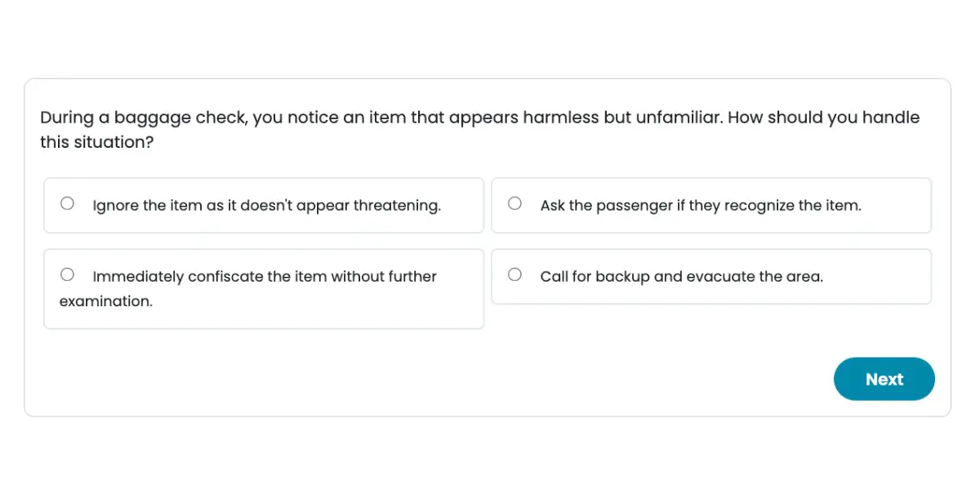Viewport: 980px width, 490px height.
Task: Click the baggage check question text
Action: pyautogui.click(x=479, y=118)
